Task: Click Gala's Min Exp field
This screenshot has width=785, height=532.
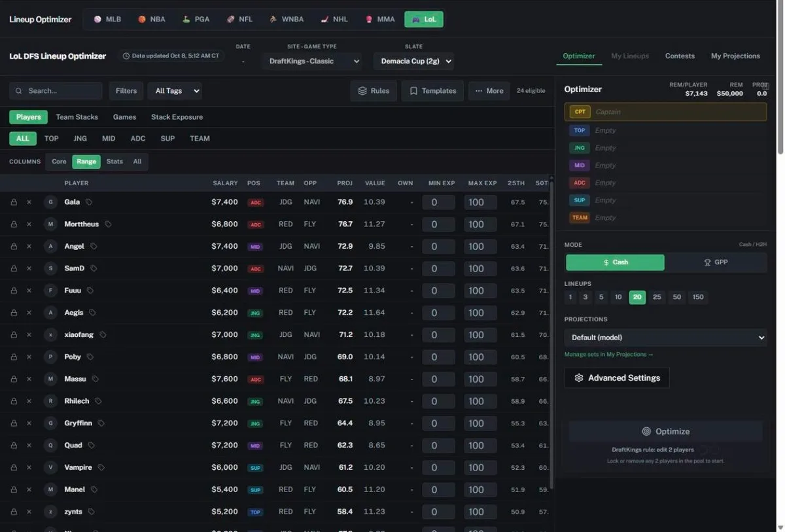Action: pyautogui.click(x=438, y=202)
